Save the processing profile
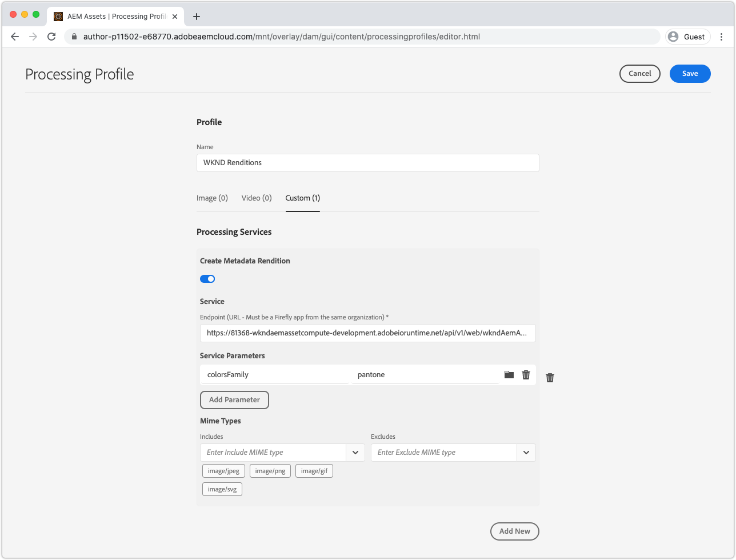The height and width of the screenshot is (560, 736). [x=690, y=74]
